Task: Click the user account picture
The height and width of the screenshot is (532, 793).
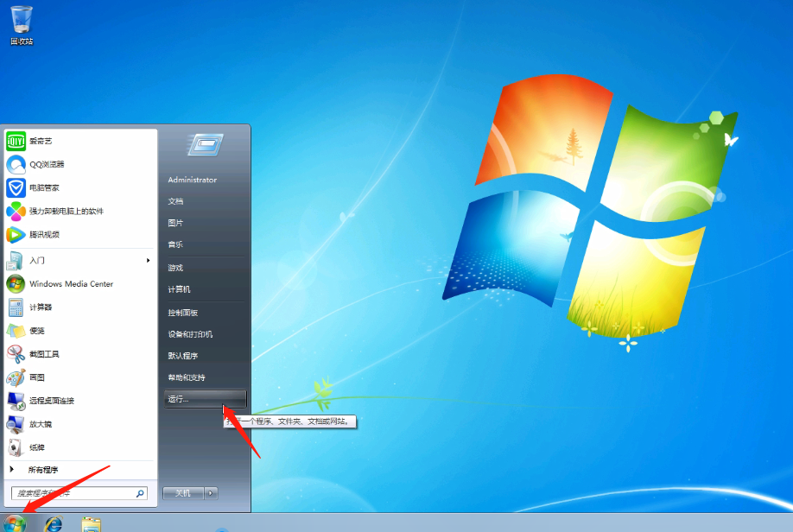Action: pyautogui.click(x=205, y=144)
